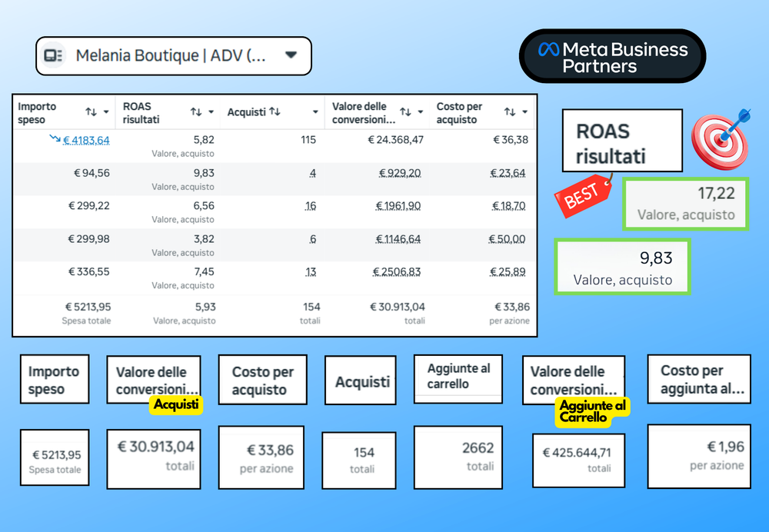Viewport: 769px width, 532px height.
Task: Click the € 23,64 cost per purchase
Action: [x=508, y=173]
